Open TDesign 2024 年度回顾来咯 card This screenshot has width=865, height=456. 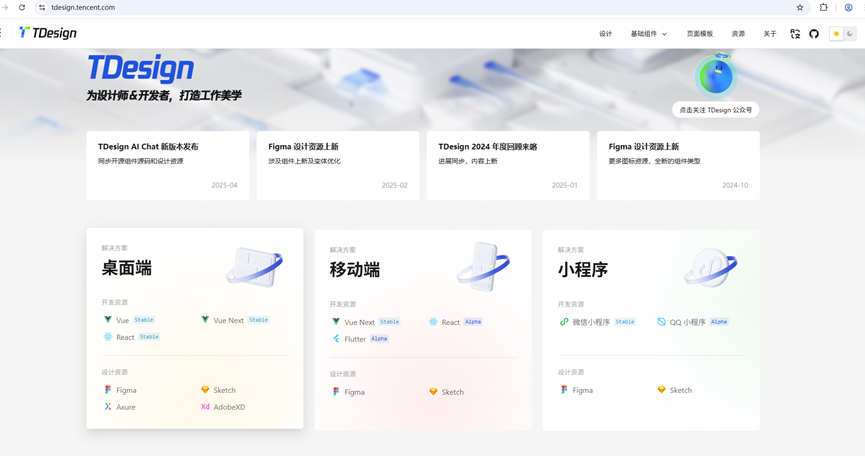click(x=508, y=165)
